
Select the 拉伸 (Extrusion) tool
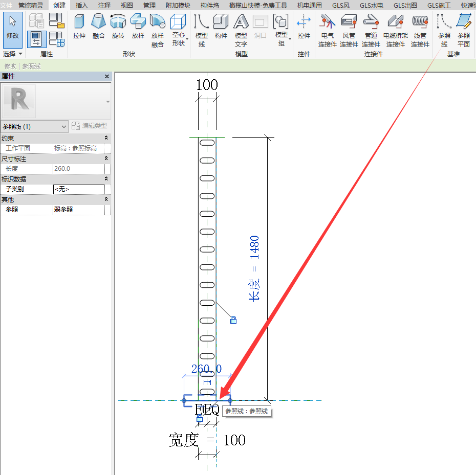pos(79,27)
